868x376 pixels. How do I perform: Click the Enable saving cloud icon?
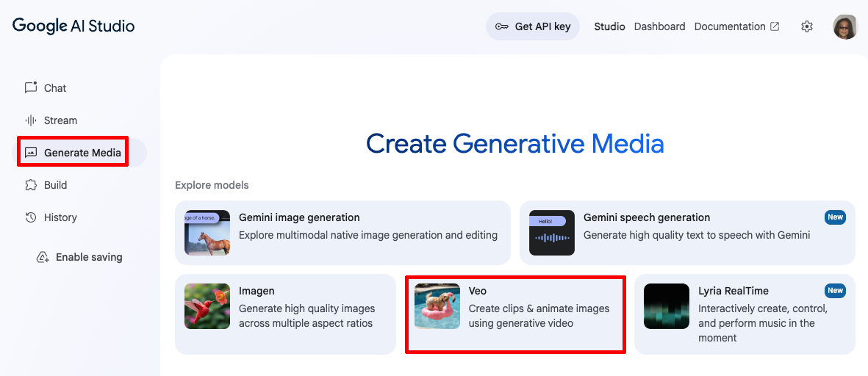[x=43, y=258]
